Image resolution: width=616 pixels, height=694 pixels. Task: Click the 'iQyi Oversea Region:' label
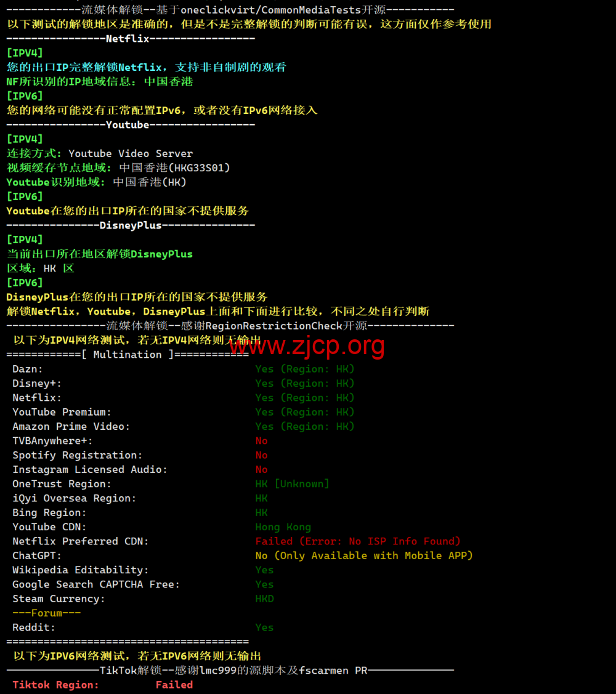[75, 498]
